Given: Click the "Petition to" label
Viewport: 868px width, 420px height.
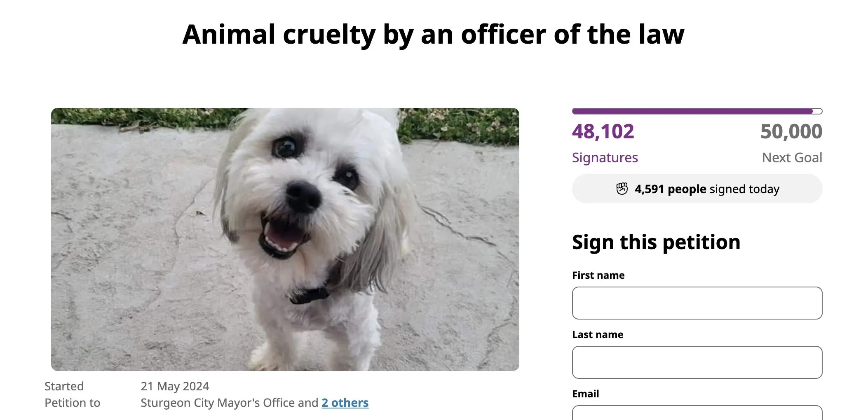Looking at the screenshot, I should 72,403.
